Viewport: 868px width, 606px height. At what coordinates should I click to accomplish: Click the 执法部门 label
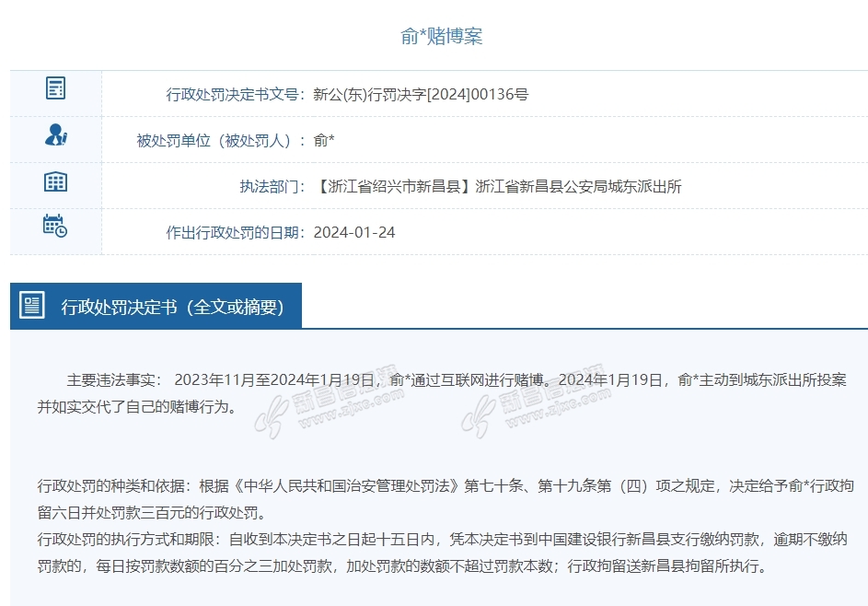[x=272, y=186]
